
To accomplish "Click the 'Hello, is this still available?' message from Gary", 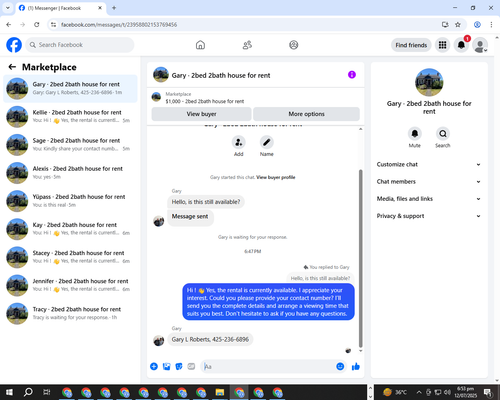I will pyautogui.click(x=206, y=202).
